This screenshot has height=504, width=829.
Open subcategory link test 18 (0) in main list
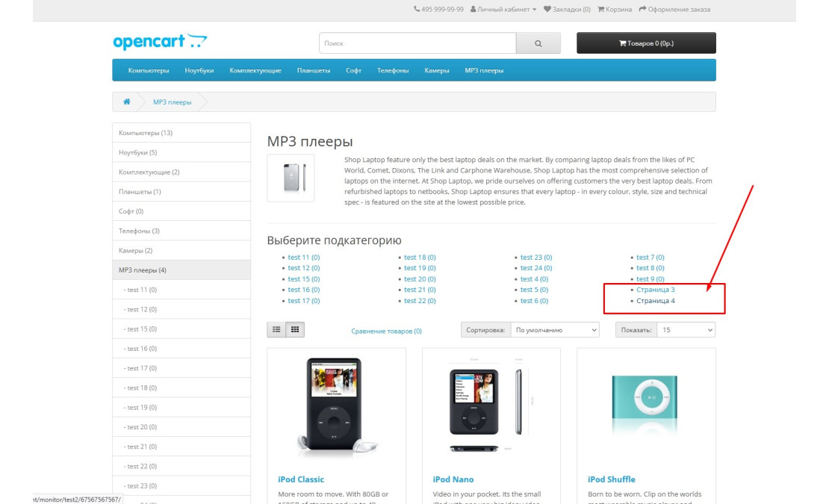420,258
